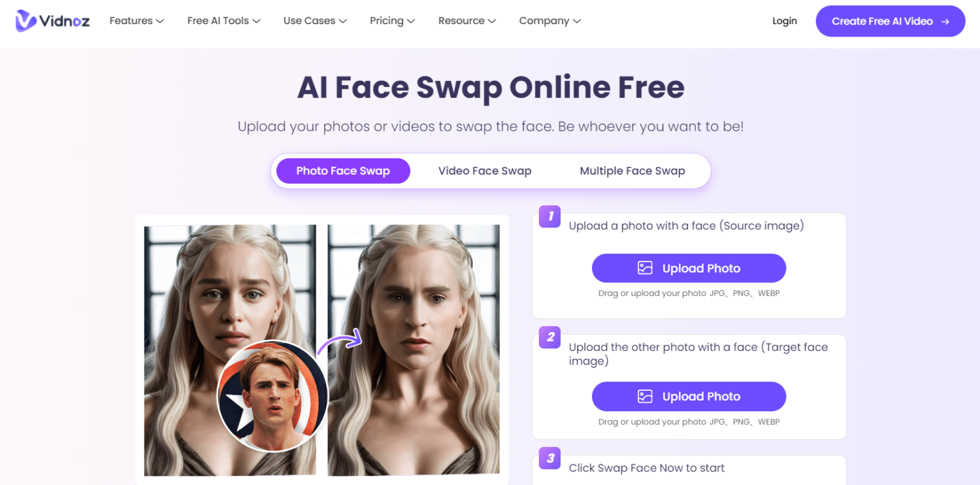Click the swapped result preview image
This screenshot has height=485, width=980.
[414, 350]
